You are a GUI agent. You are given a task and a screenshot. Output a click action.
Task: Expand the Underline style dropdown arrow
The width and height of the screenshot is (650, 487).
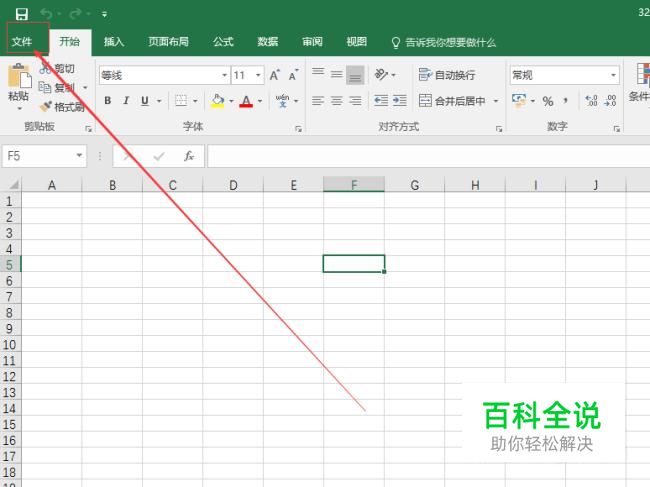pyautogui.click(x=159, y=101)
